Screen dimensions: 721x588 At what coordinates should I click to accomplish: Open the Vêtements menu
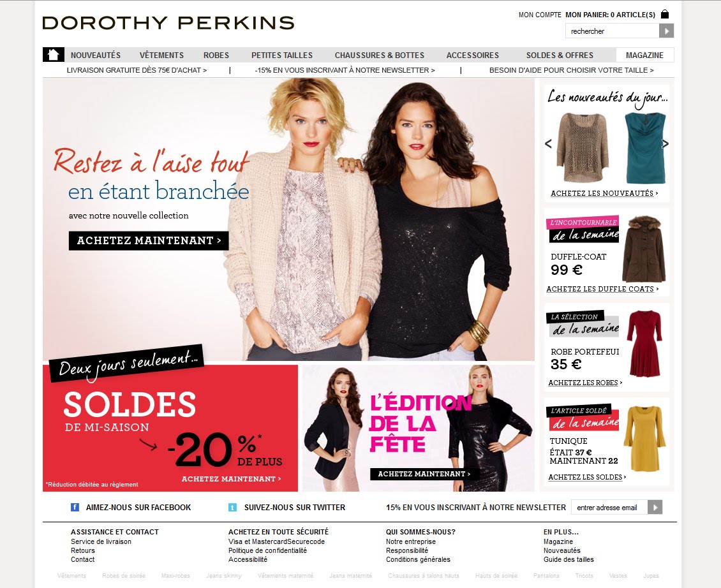click(x=161, y=55)
